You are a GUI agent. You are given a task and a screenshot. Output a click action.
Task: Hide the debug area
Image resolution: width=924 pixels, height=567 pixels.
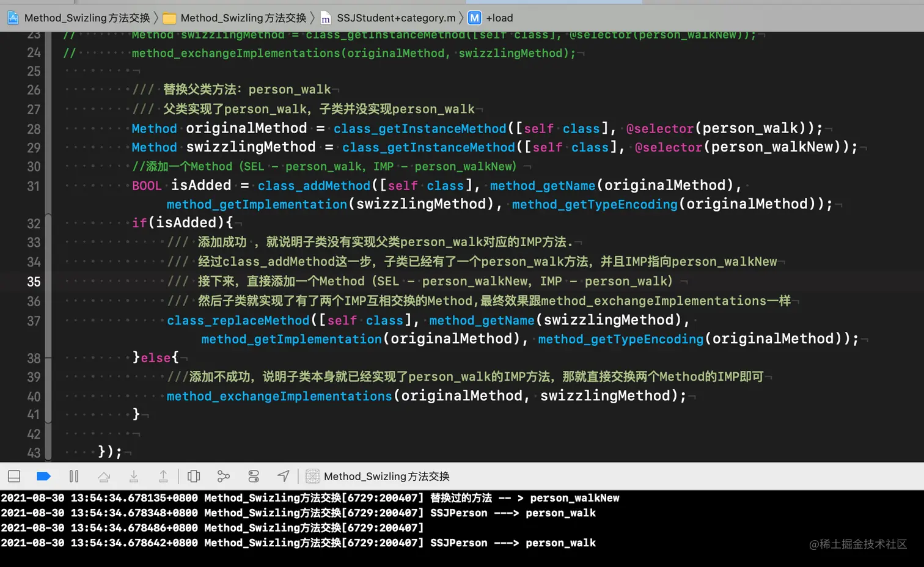[x=14, y=477]
